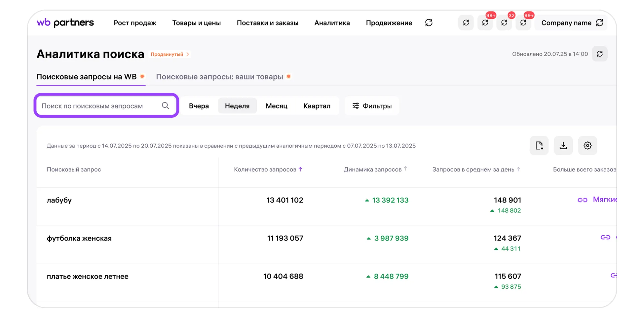Click refresh icon after Продвижение menu

point(428,23)
